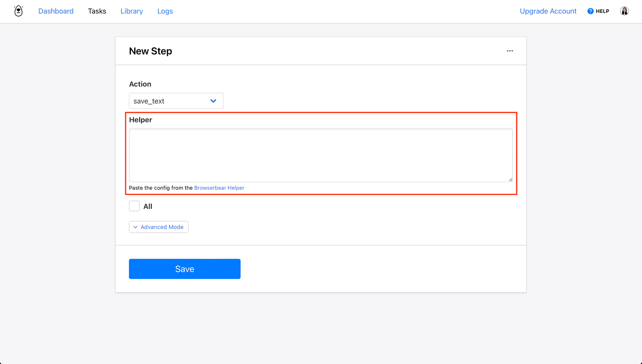Screen dimensions: 642x364
Task: Click the Upgrade Account link
Action: pos(548,11)
